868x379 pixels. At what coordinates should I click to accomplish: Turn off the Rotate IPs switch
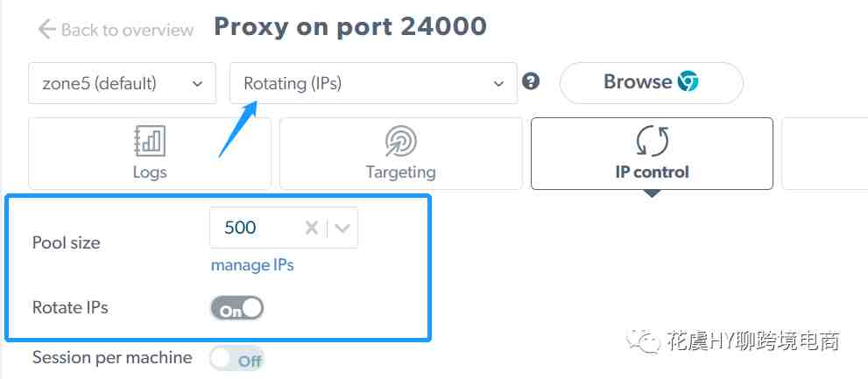pos(237,309)
